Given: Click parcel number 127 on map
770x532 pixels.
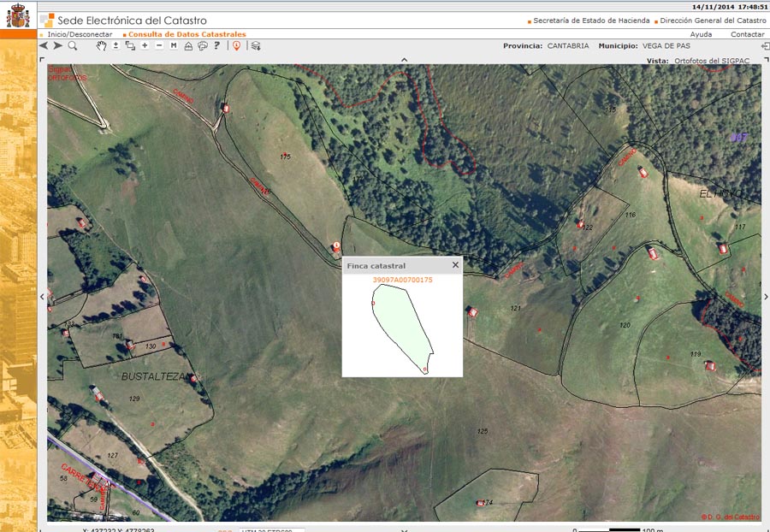Looking at the screenshot, I should 112,455.
